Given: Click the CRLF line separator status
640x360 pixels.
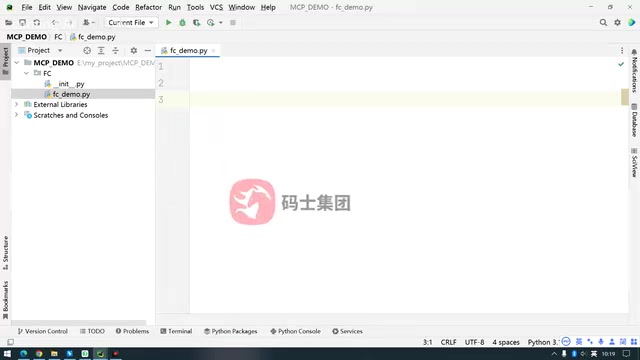Looking at the screenshot, I should (x=448, y=342).
